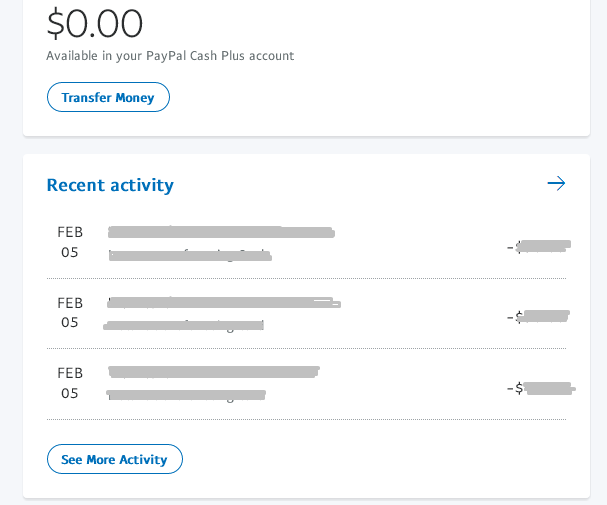This screenshot has width=607, height=505.
Task: Open the Recent activity arrow icon
Action: point(556,183)
